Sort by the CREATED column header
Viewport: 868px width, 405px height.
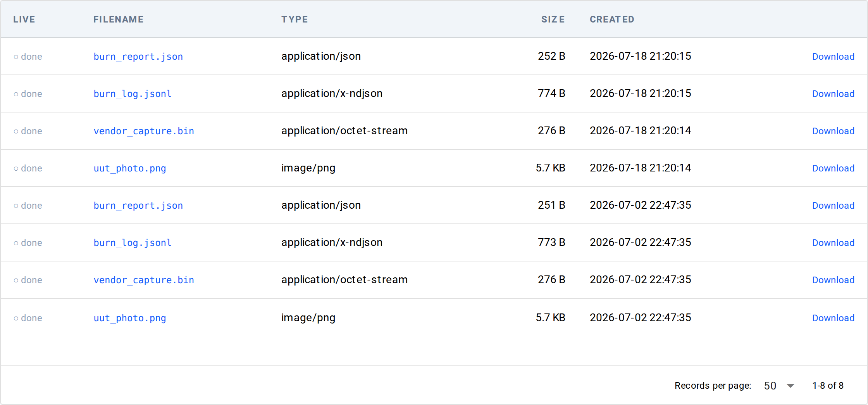pyautogui.click(x=612, y=19)
